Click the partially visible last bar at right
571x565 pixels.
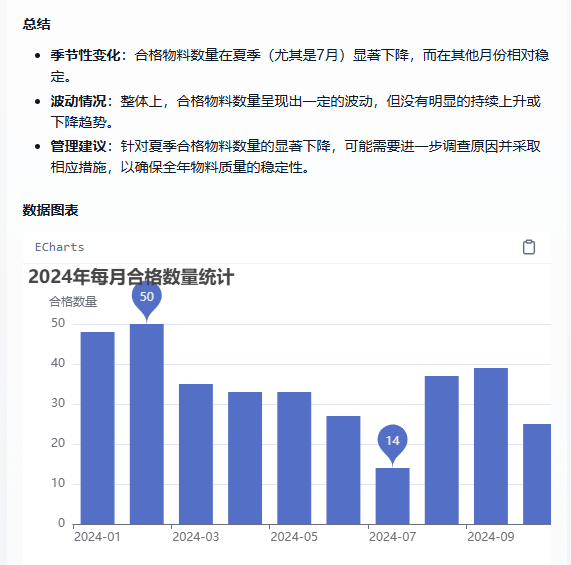537,474
